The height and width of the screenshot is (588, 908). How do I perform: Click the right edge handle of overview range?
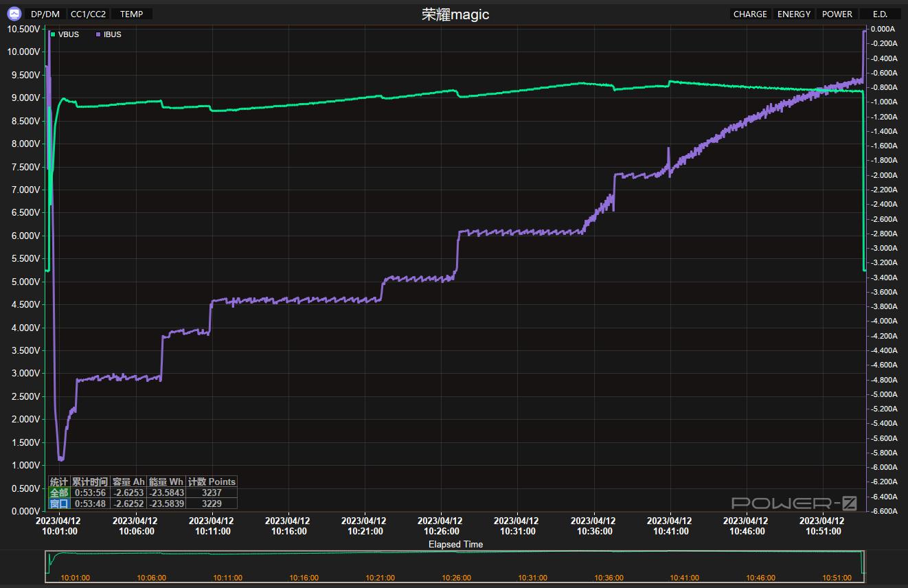(x=865, y=566)
